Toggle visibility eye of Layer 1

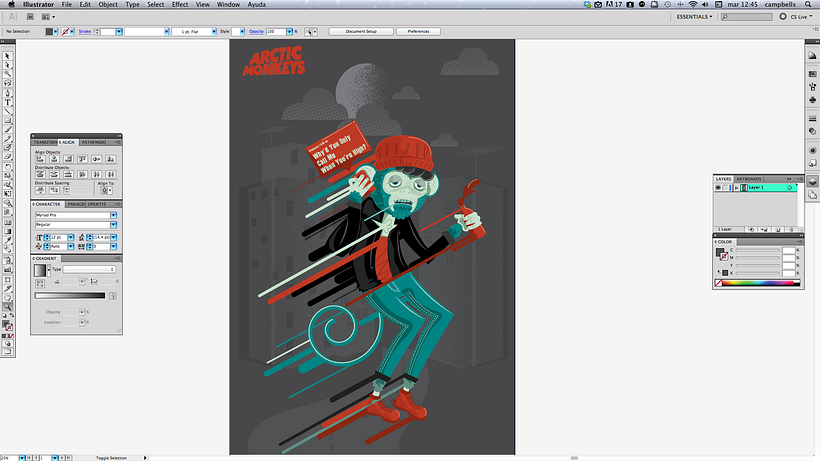(718, 187)
